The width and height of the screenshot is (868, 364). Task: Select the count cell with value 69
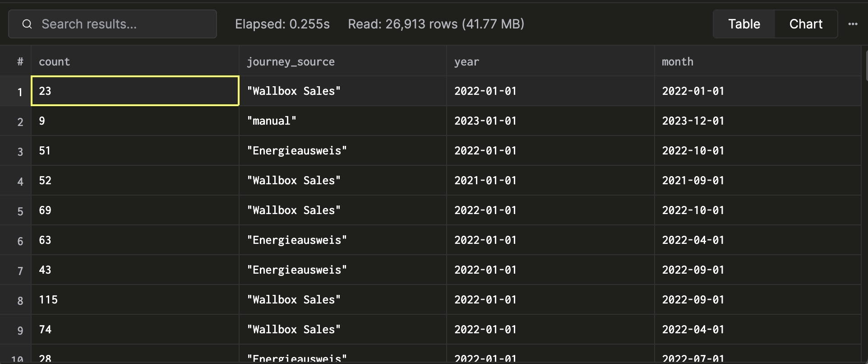135,210
